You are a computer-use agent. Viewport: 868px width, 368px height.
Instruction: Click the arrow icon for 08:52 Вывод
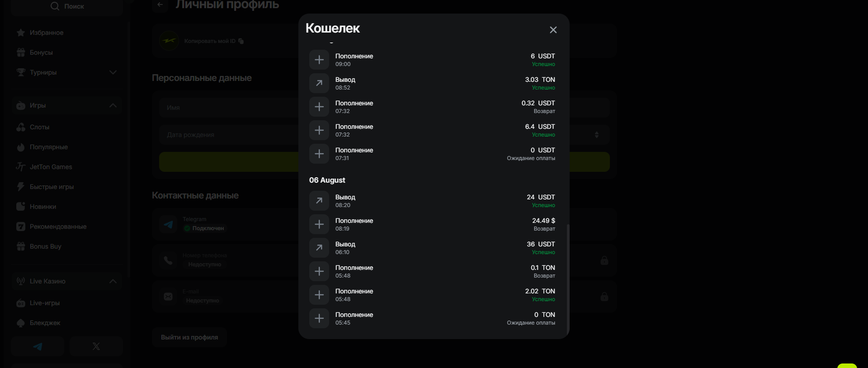pos(319,83)
